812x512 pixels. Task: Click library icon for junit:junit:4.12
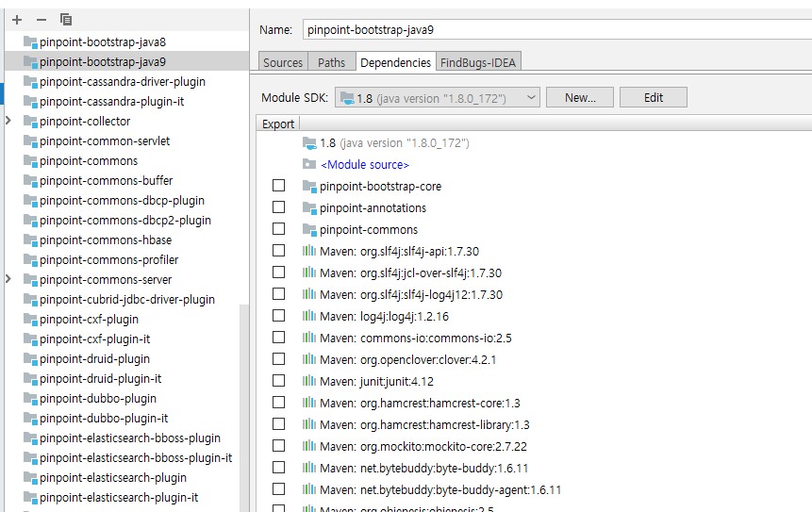(x=309, y=381)
